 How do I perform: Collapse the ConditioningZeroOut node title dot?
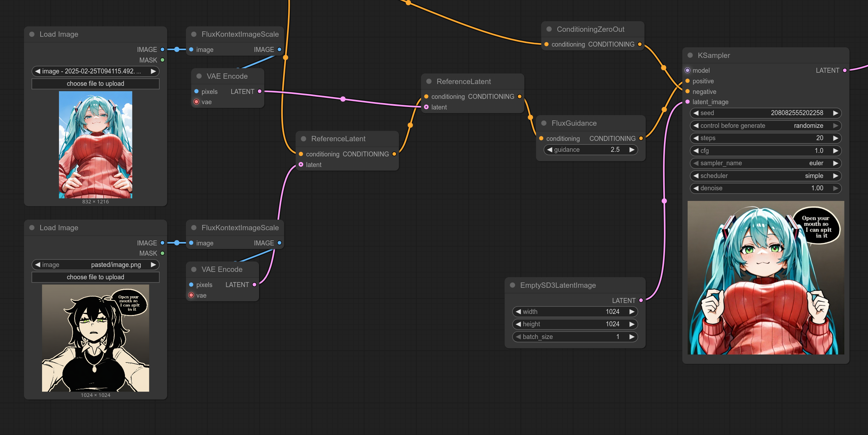pos(549,29)
